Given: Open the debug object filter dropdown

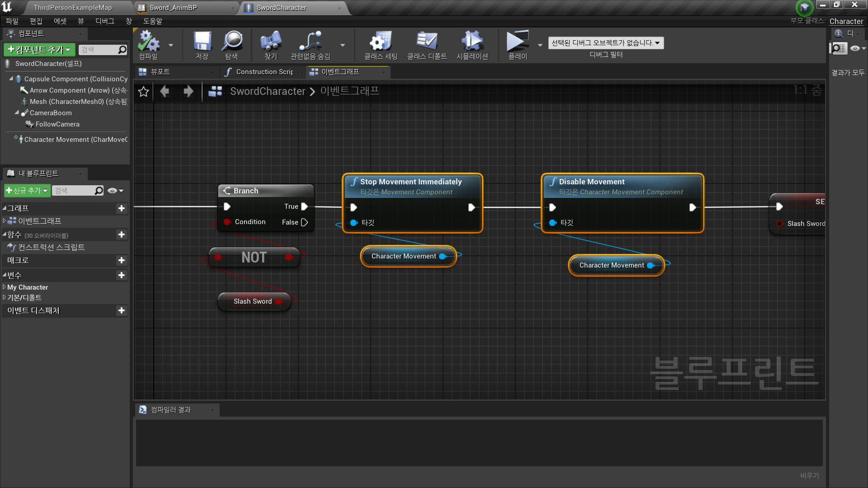Looking at the screenshot, I should coord(606,43).
